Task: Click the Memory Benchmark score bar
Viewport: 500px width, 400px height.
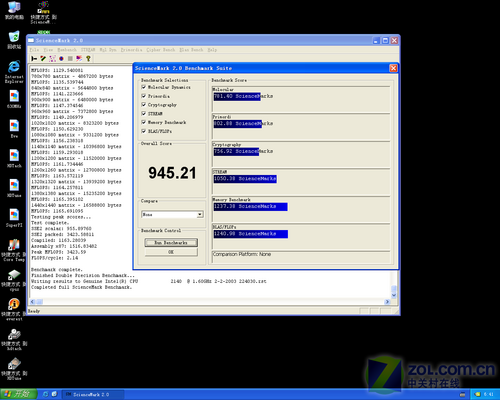Action: pyautogui.click(x=250, y=207)
